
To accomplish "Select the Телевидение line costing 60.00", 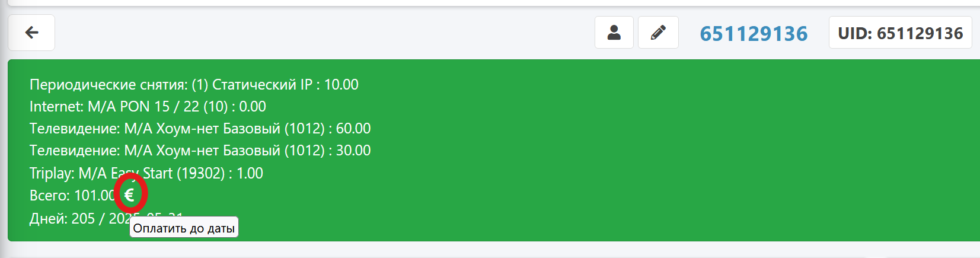I will tap(200, 128).
